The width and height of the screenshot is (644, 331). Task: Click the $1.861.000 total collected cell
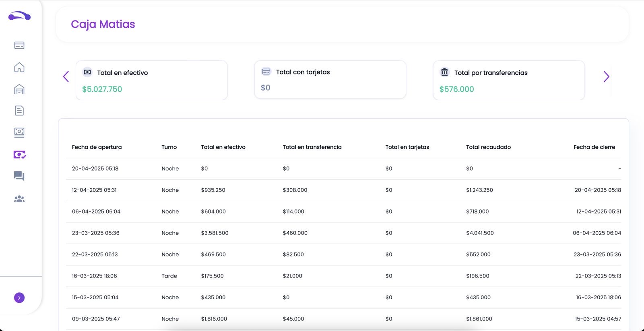(479, 319)
